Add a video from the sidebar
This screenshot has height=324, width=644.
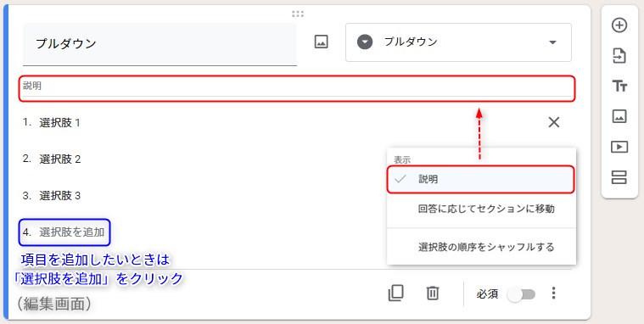click(619, 147)
